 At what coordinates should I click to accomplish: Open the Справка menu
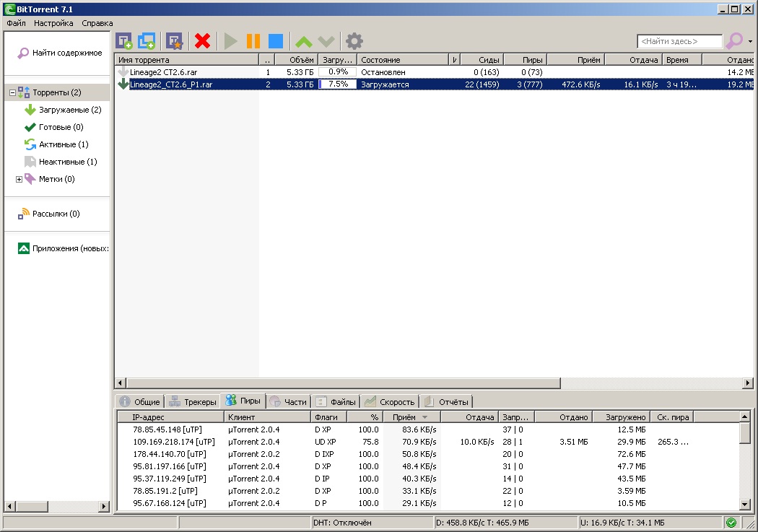(97, 22)
